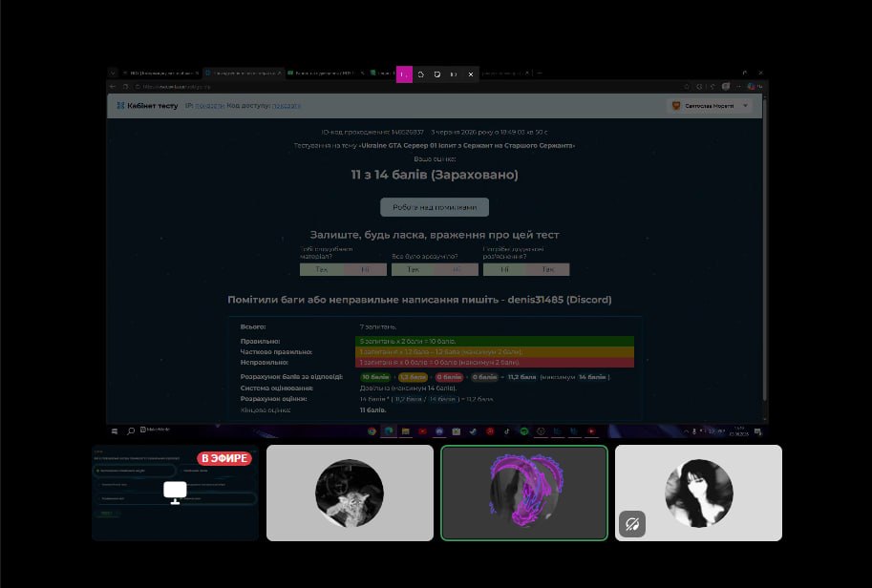Open Edge from the taskbar
Viewport: 872px width, 588px height.
pos(389,431)
